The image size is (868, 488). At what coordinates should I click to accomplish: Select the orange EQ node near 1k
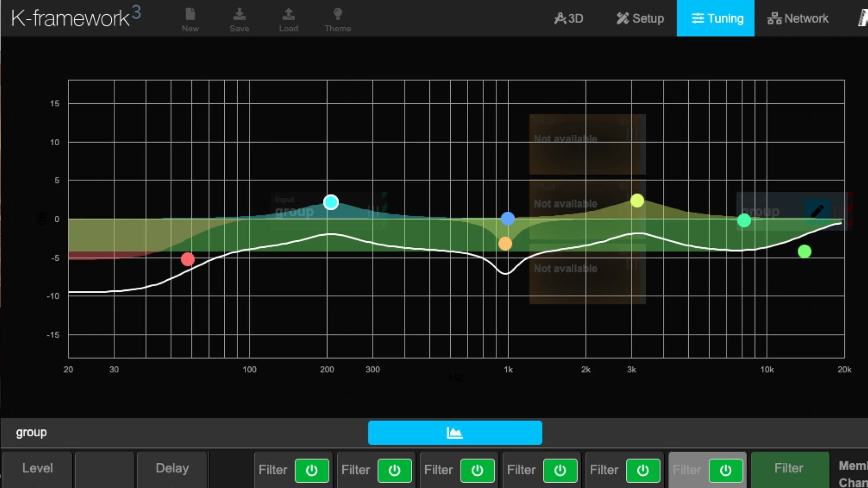(505, 244)
